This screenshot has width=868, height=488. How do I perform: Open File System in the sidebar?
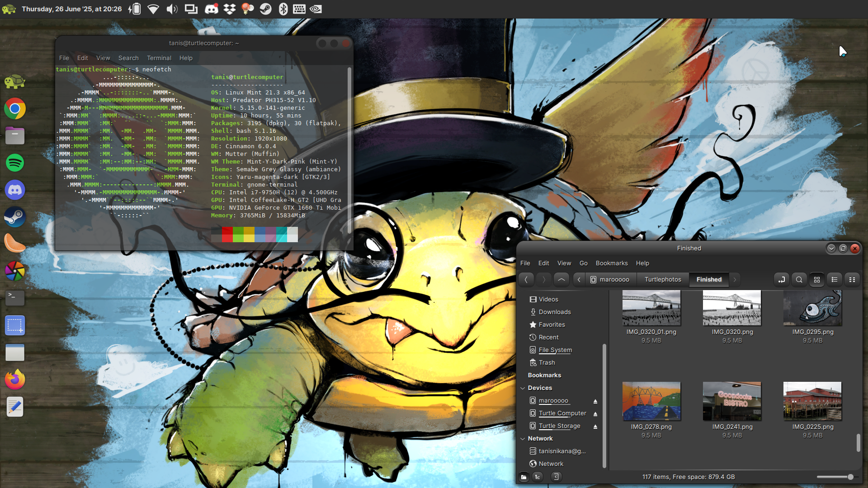555,350
